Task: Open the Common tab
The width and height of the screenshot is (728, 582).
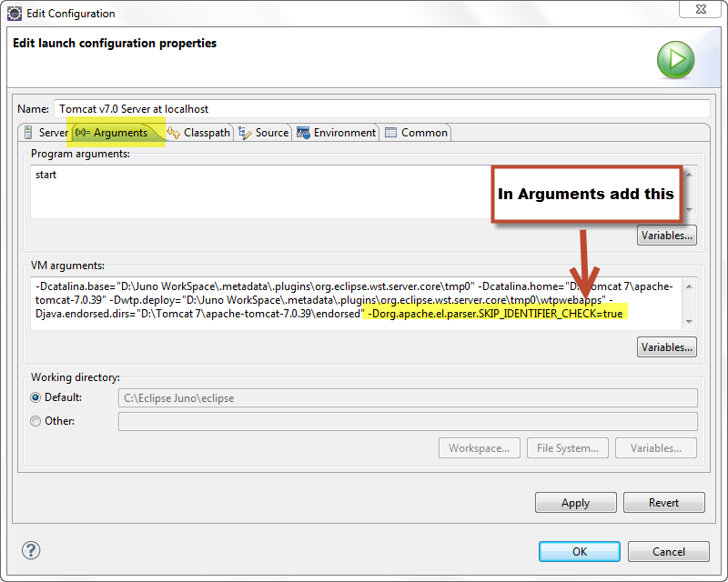Action: [417, 133]
